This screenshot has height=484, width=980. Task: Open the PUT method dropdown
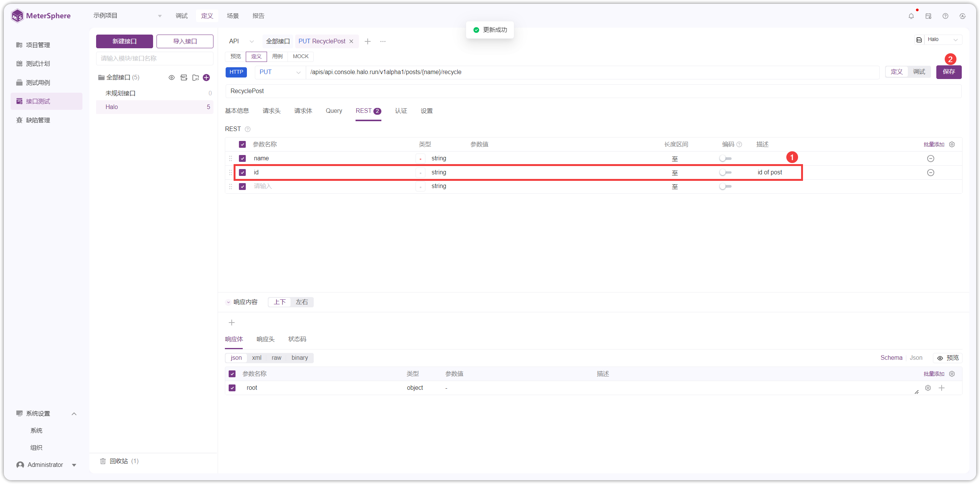[280, 72]
